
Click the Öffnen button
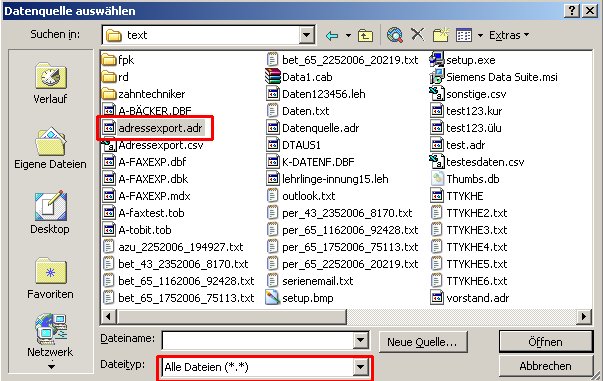coord(546,341)
